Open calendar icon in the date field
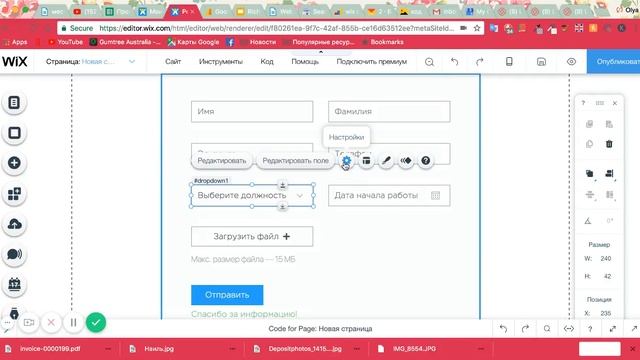The width and height of the screenshot is (640, 360). point(436,196)
